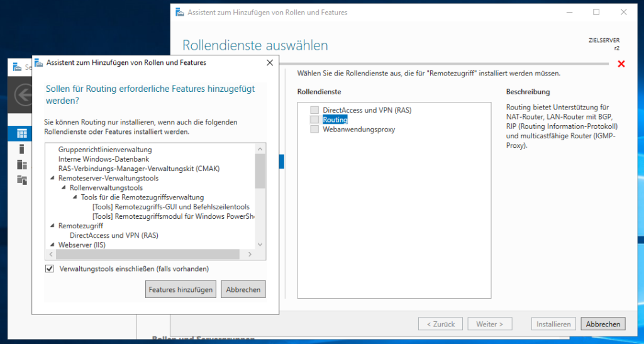Select RAS-Verbindungs-Manager-Verwaltungskit (CMAK) entry
The height and width of the screenshot is (344, 644).
[x=139, y=169]
